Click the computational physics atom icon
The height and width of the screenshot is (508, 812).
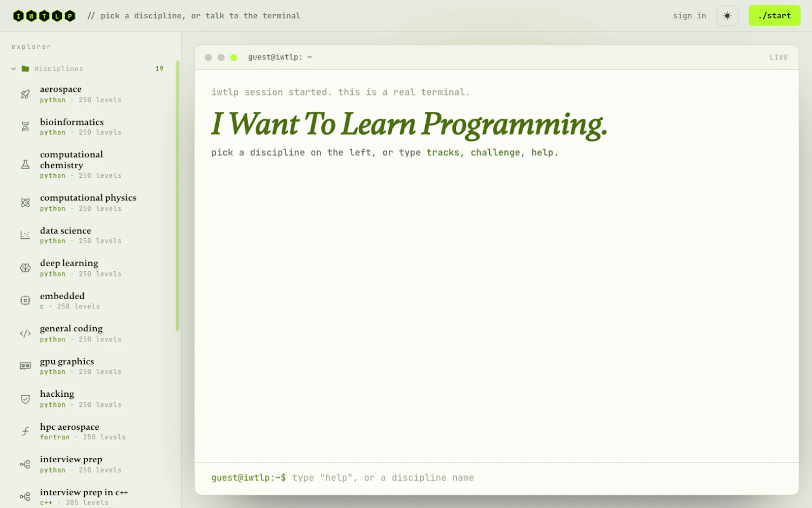pyautogui.click(x=25, y=203)
